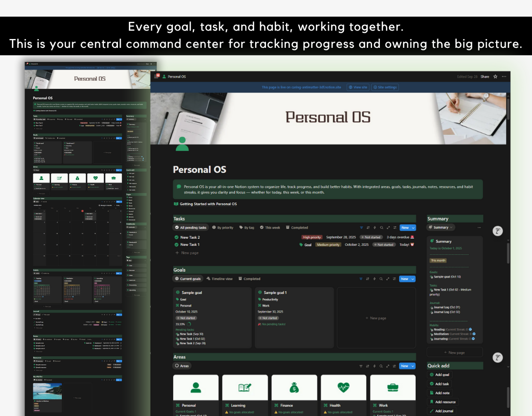
Task: Open the Sample goal card
Action: point(212,318)
